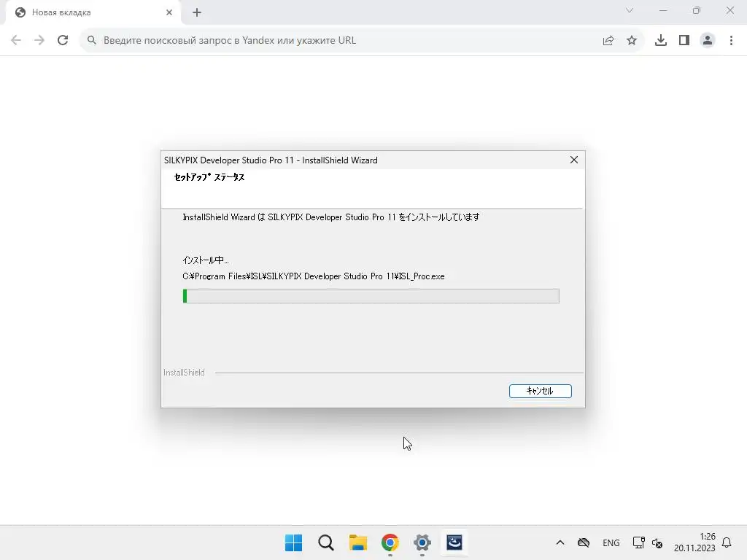Open the browser downloads icon
747x560 pixels.
(661, 41)
